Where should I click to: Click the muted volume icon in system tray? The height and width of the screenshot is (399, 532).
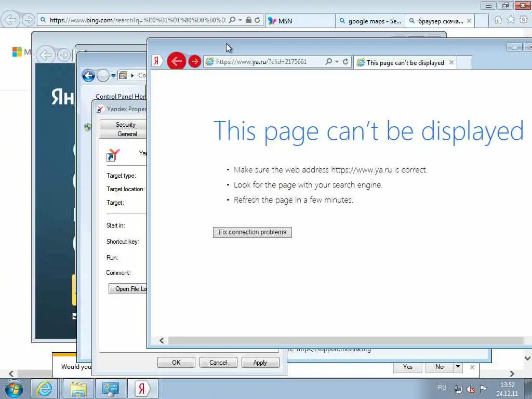(471, 389)
